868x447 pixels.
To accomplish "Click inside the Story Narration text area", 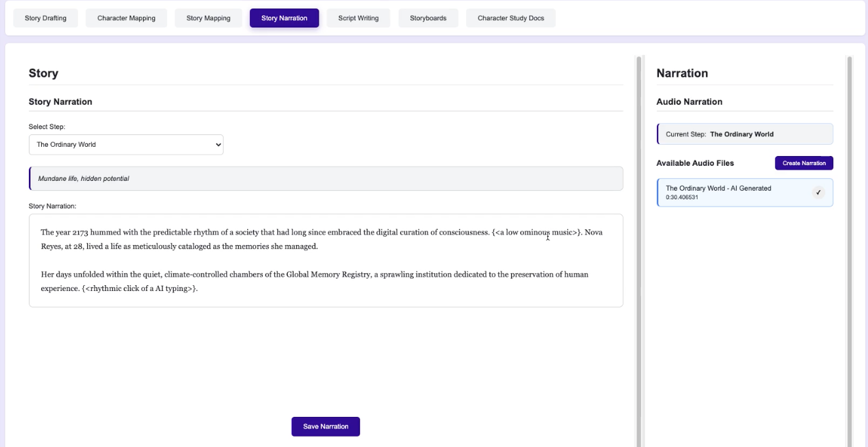I will tap(326, 260).
